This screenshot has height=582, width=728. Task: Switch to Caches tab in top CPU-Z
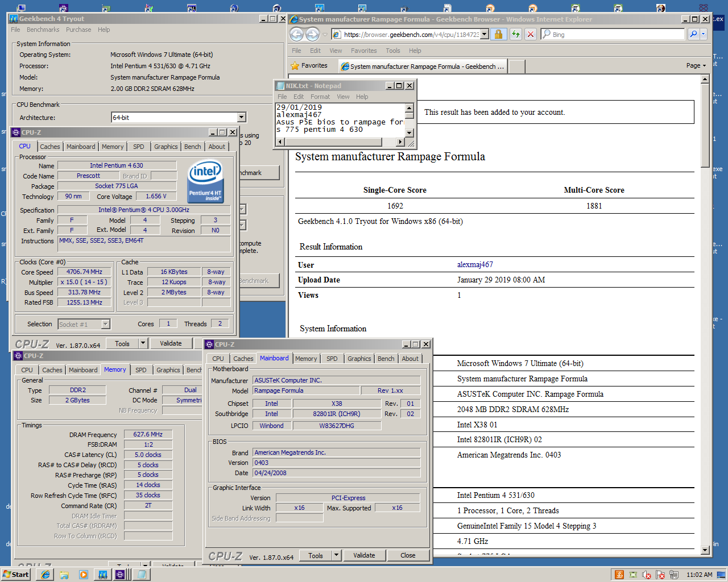[x=50, y=147]
